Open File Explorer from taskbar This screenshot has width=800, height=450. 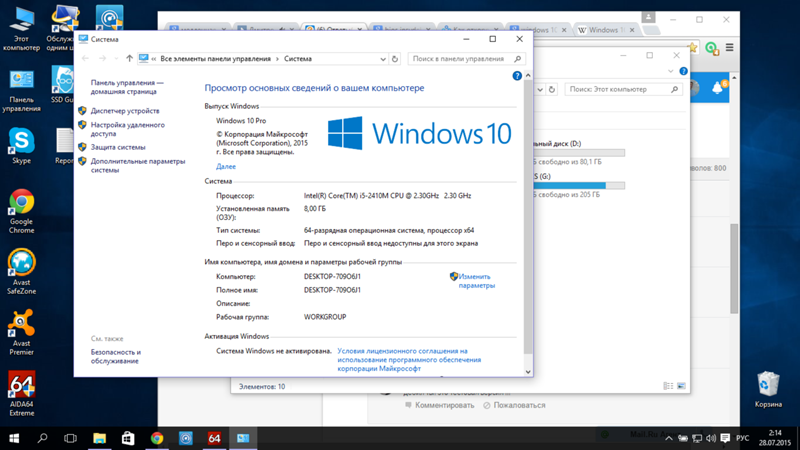click(99, 438)
